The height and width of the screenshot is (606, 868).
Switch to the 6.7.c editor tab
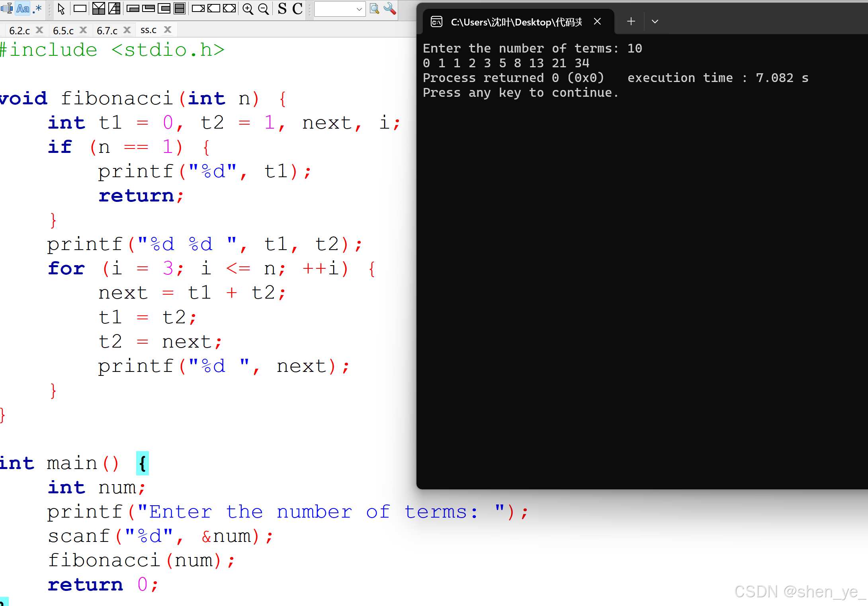coord(107,30)
